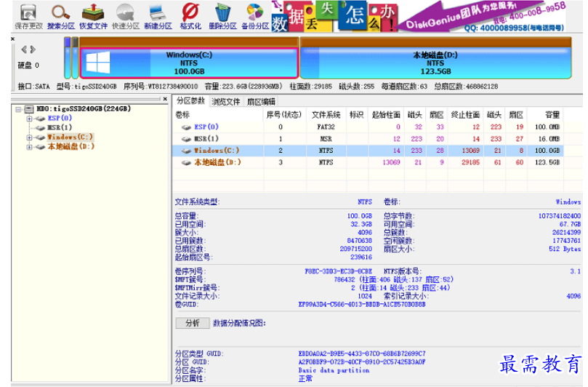Click the 卷标 column header

pos(218,114)
